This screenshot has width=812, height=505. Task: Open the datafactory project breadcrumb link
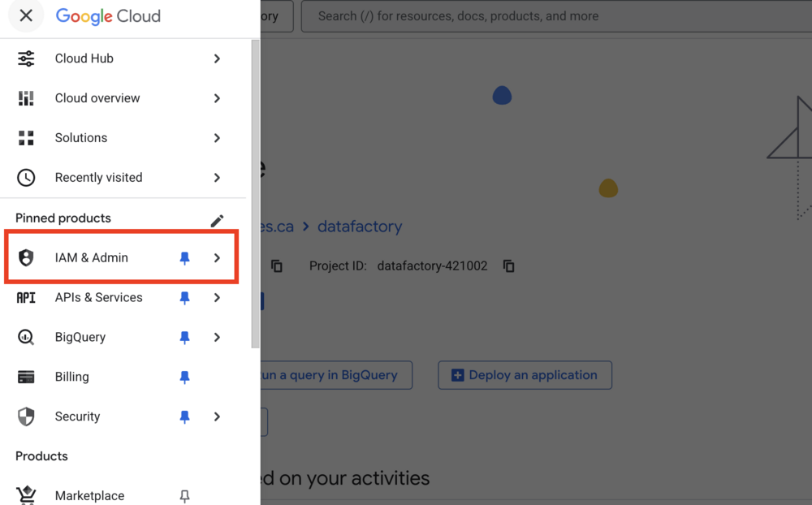pyautogui.click(x=360, y=227)
